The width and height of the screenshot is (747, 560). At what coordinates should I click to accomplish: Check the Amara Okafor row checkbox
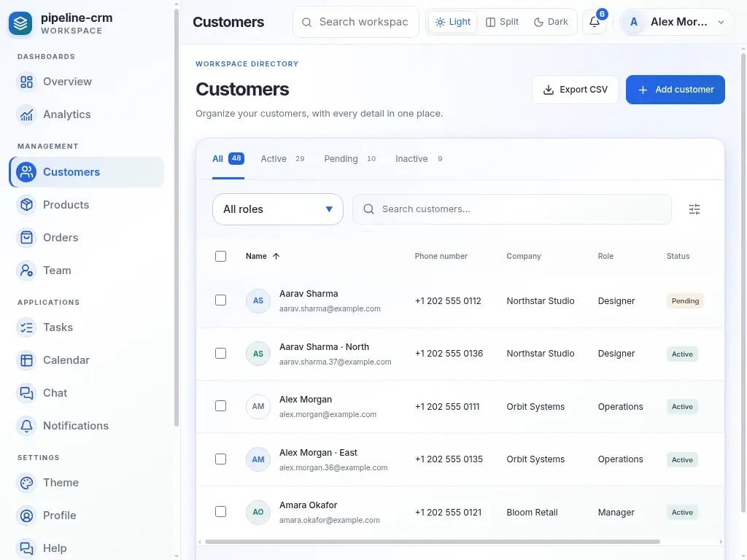click(220, 511)
